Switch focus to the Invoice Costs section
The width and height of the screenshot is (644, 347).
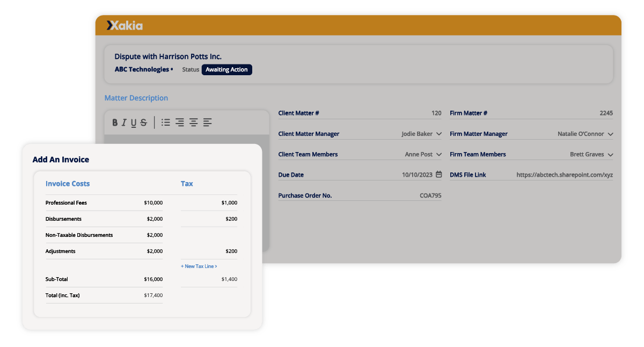coord(68,183)
